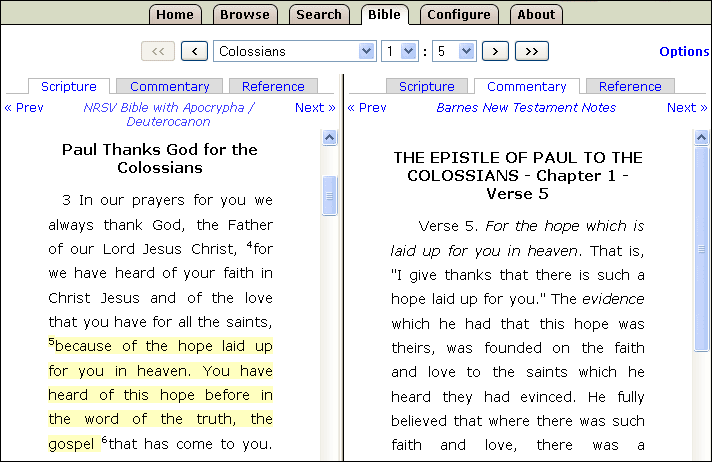Click verse 6 superscript number
Screen dimensions: 712x462
point(104,439)
